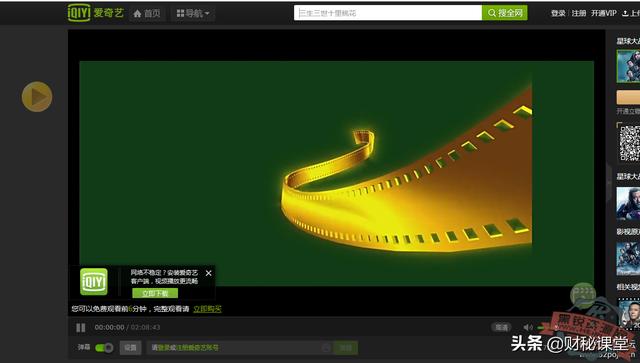Open the 导航 navigation dropdown
This screenshot has height=363, width=640.
[193, 13]
